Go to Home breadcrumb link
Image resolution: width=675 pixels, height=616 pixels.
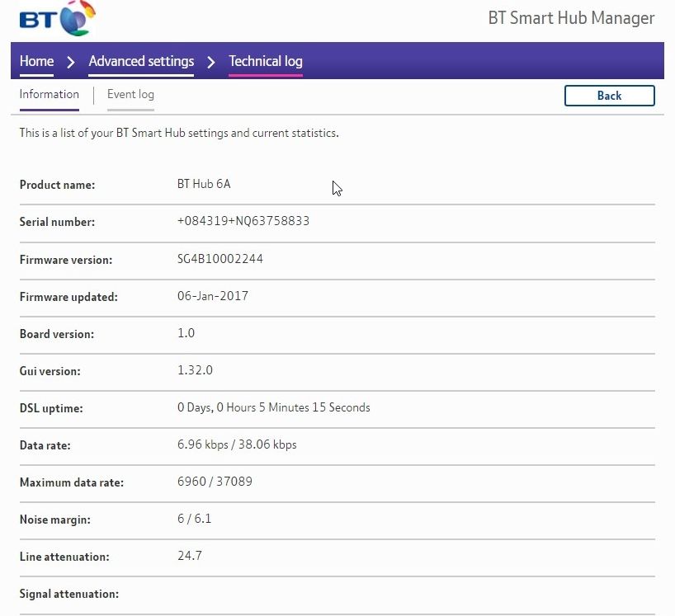pyautogui.click(x=36, y=61)
